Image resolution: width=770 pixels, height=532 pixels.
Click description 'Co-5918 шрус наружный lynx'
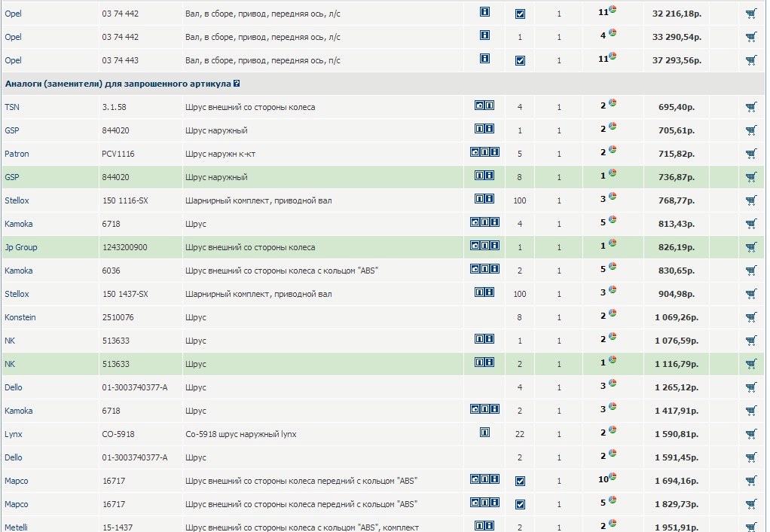[240, 434]
